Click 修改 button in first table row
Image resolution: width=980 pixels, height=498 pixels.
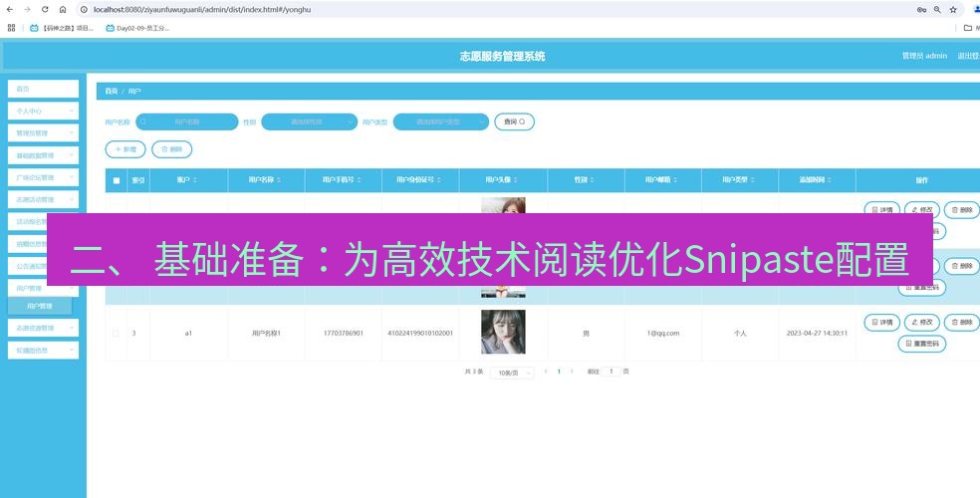point(922,210)
